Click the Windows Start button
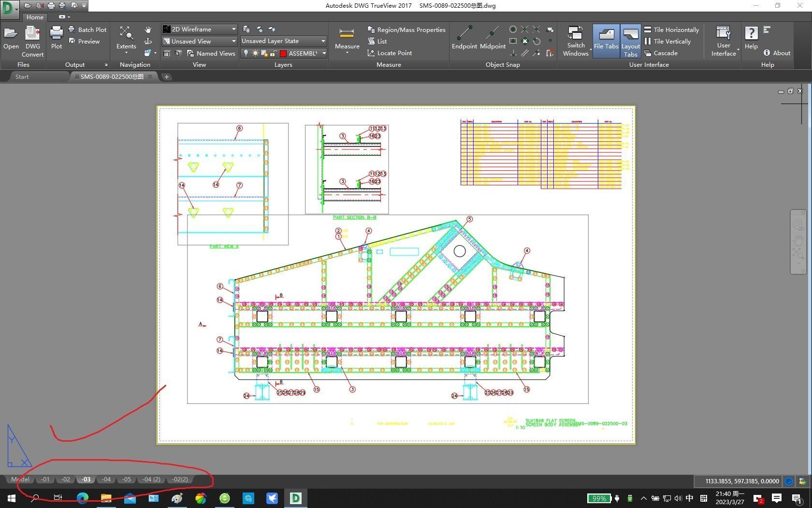Image resolution: width=812 pixels, height=508 pixels. pyautogui.click(x=11, y=498)
